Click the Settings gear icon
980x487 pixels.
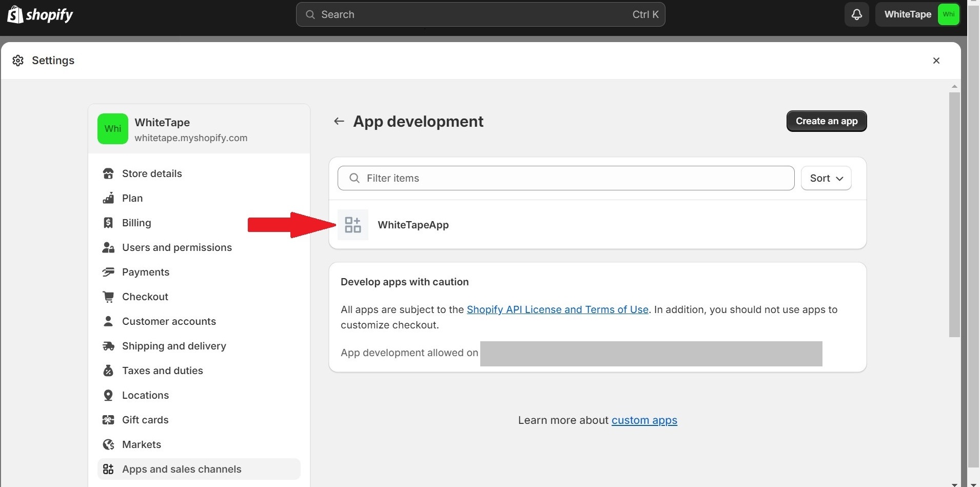pos(18,61)
